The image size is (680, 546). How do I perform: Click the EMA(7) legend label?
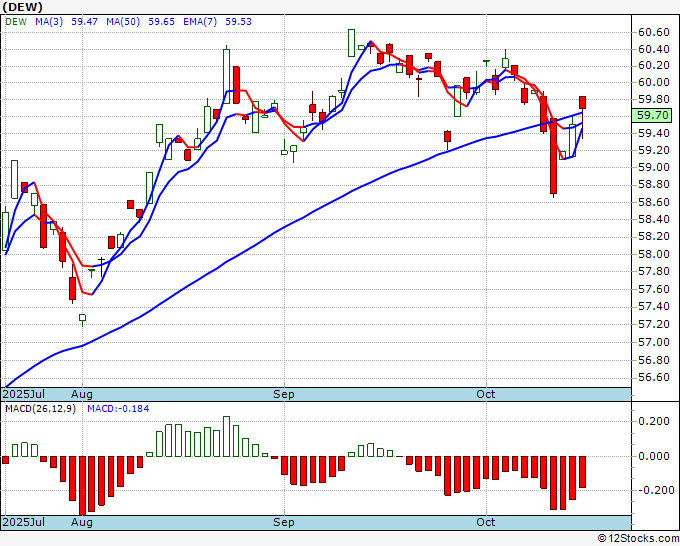tap(200, 22)
